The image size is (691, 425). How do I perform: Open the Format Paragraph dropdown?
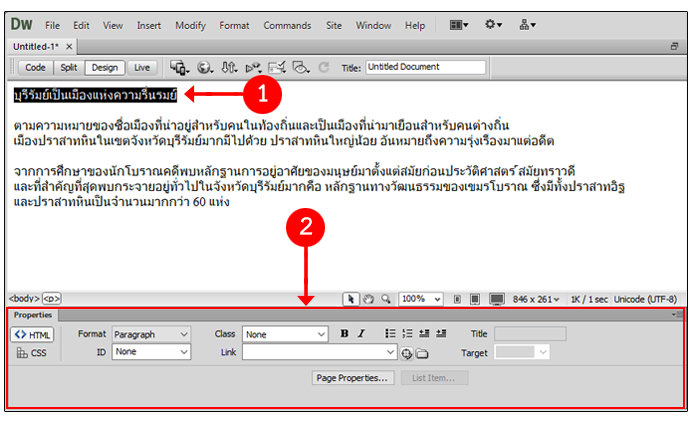(x=151, y=334)
